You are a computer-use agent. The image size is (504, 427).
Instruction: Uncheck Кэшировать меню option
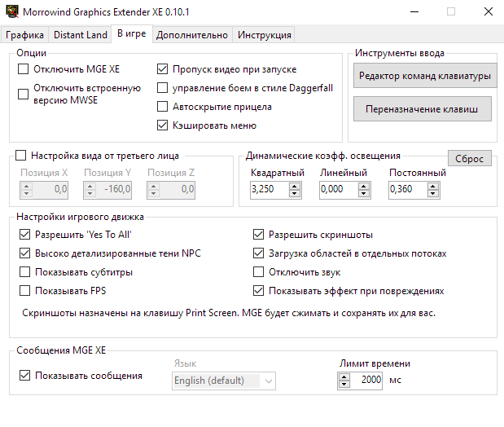coord(162,125)
